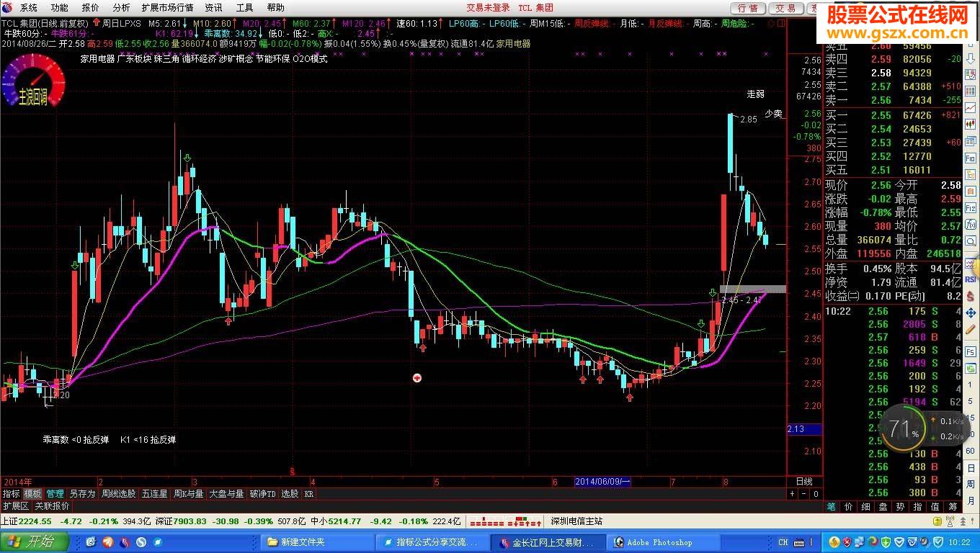The width and height of the screenshot is (980, 553).
Task: Click the blue down-arrow sidebar icon
Action: [970, 58]
